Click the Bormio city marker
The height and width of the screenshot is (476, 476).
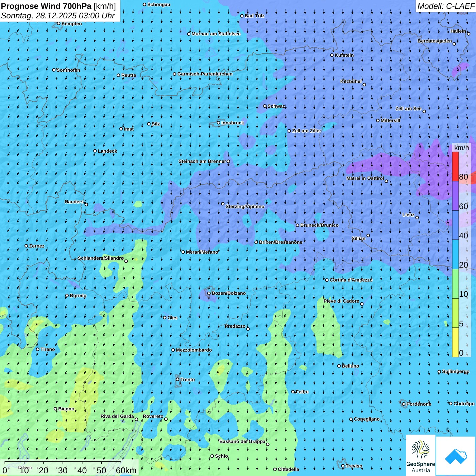point(67,296)
